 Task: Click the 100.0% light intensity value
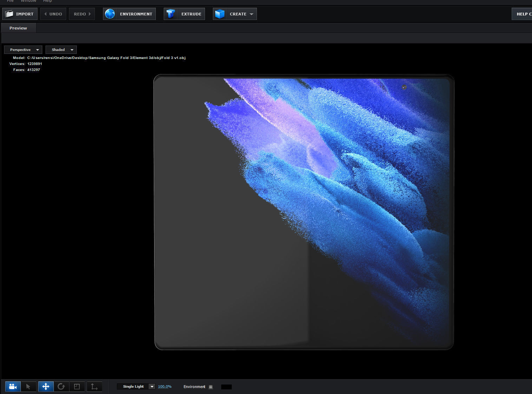pyautogui.click(x=165, y=387)
